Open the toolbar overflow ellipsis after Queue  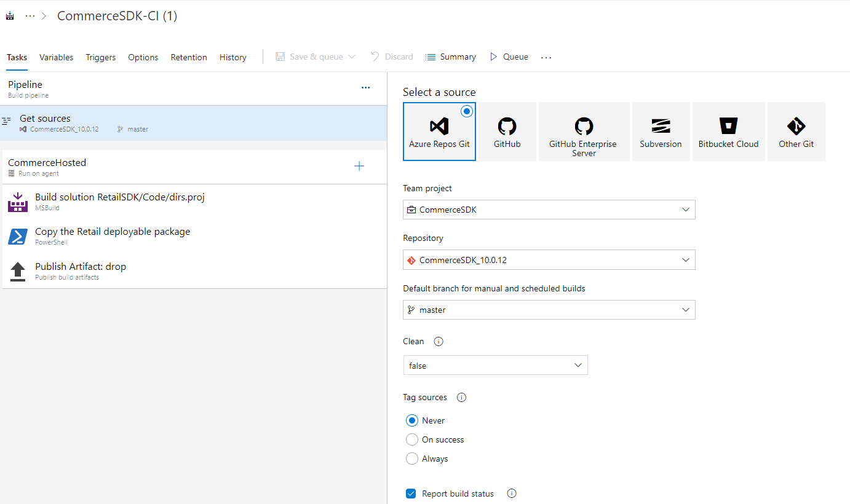[546, 57]
